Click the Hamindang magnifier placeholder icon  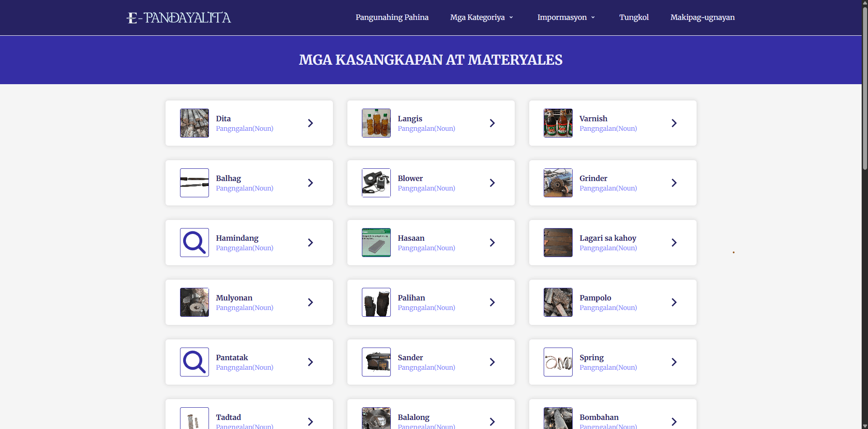[x=194, y=243]
